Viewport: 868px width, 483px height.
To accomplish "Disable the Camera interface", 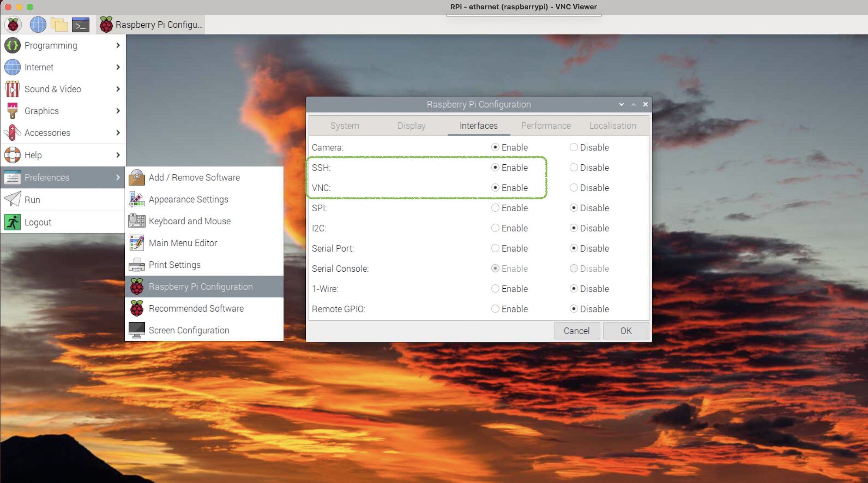I will 573,147.
